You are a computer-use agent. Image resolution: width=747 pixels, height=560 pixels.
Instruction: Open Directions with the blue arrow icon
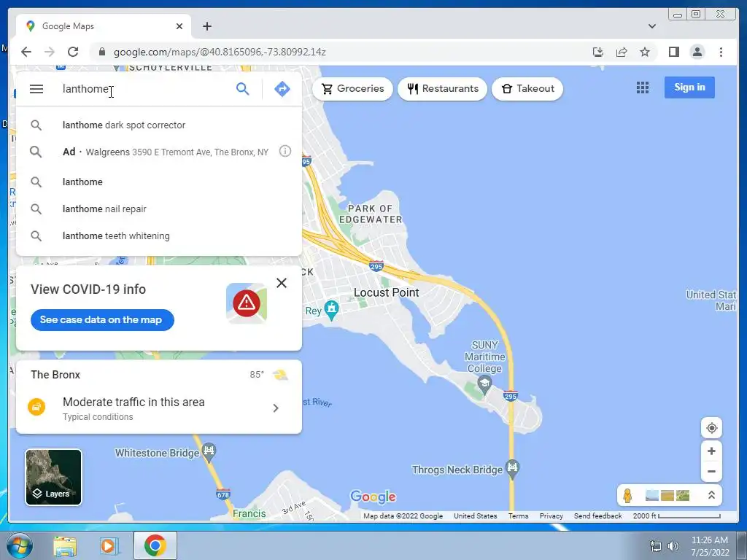(282, 88)
